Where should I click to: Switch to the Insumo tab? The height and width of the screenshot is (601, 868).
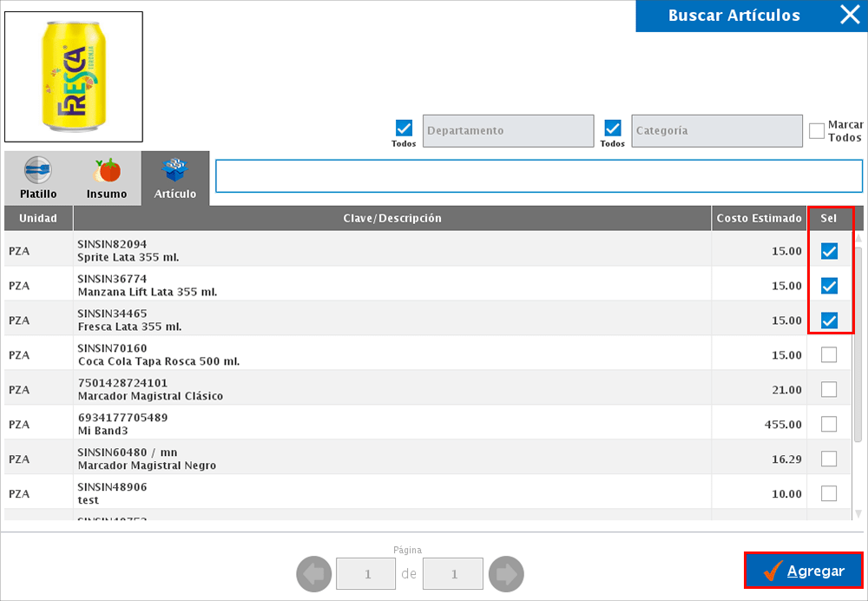(107, 178)
